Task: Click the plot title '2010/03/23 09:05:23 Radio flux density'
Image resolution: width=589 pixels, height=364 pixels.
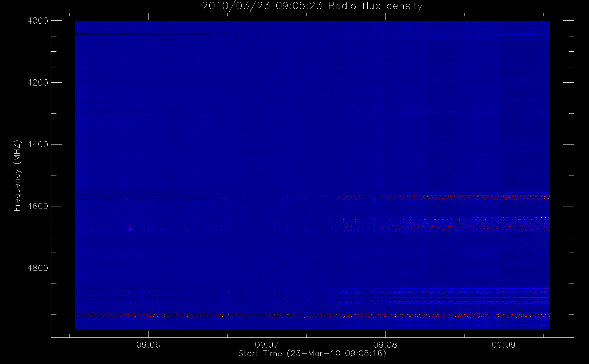Action: tap(312, 6)
